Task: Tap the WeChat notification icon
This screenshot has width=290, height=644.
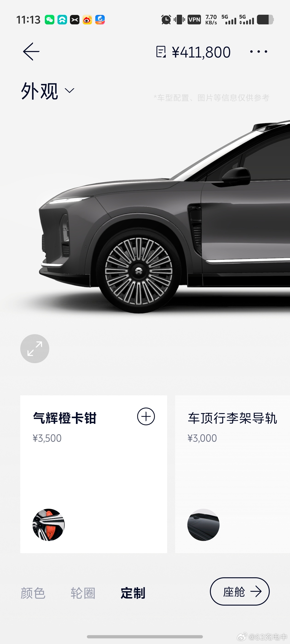Action: pyautogui.click(x=49, y=20)
